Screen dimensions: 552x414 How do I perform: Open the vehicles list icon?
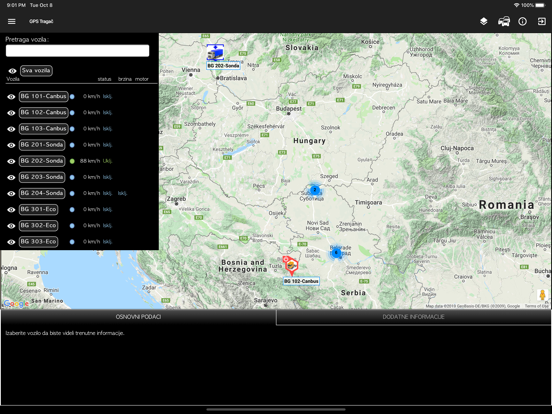pyautogui.click(x=504, y=21)
